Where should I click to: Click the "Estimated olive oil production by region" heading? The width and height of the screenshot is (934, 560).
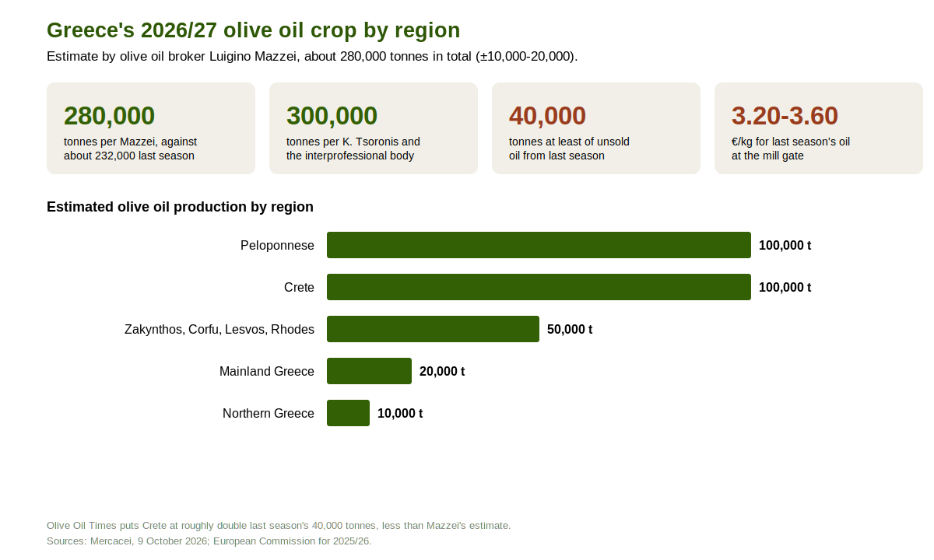click(x=180, y=207)
